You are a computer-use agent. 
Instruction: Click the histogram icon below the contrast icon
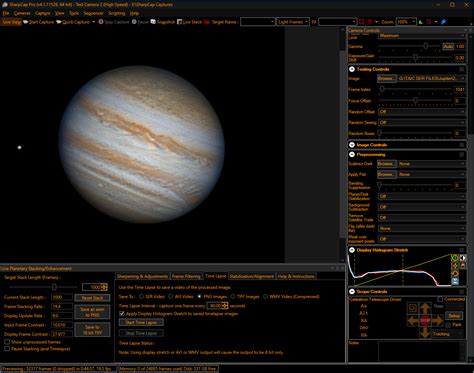click(x=463, y=266)
